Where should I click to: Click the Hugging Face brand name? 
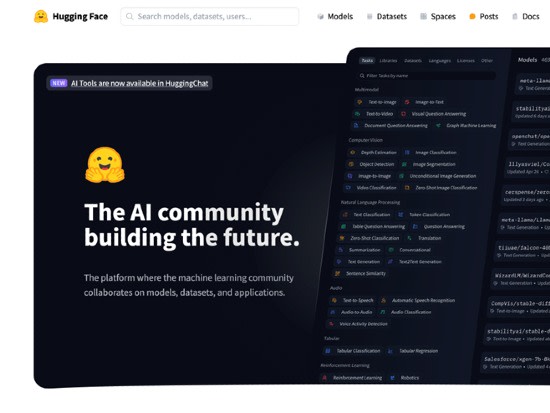click(80, 16)
